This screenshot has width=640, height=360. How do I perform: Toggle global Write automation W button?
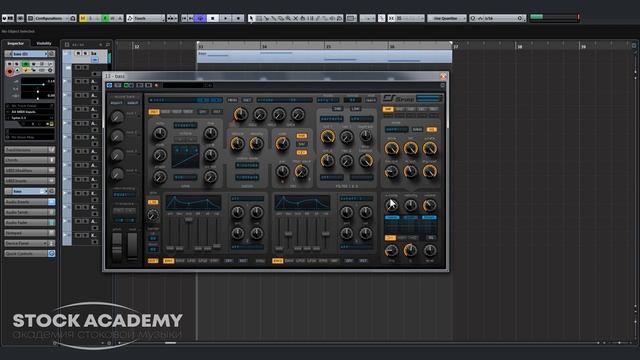(x=113, y=18)
